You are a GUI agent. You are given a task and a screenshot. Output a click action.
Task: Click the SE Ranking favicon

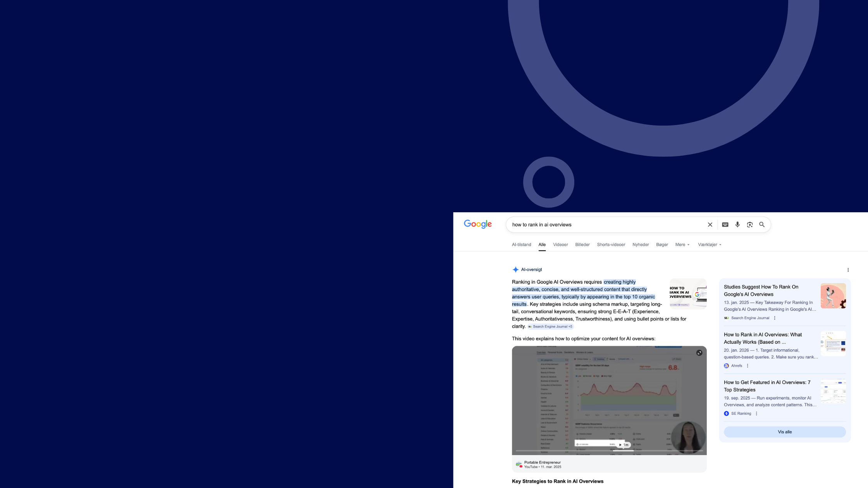tap(726, 413)
